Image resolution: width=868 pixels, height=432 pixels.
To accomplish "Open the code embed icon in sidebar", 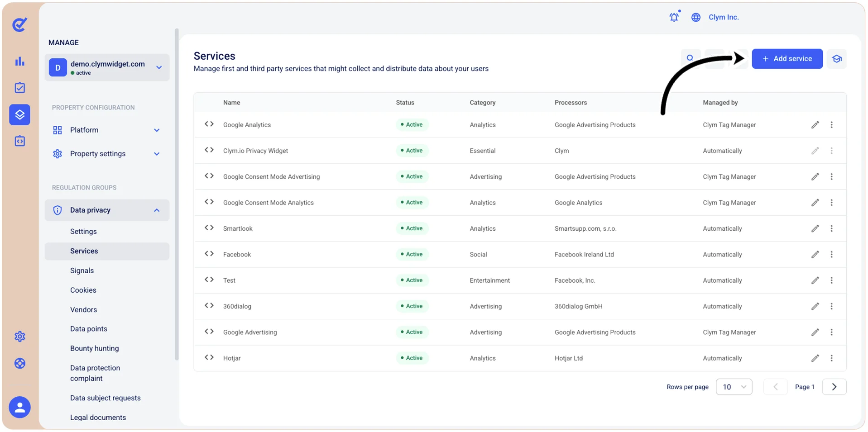I will click(x=19, y=141).
